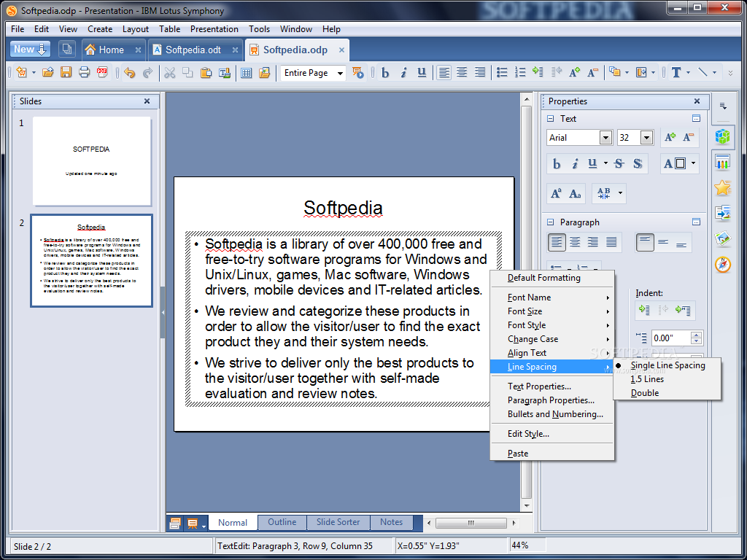Go to the Home tab
The height and width of the screenshot is (560, 747).
[112, 50]
